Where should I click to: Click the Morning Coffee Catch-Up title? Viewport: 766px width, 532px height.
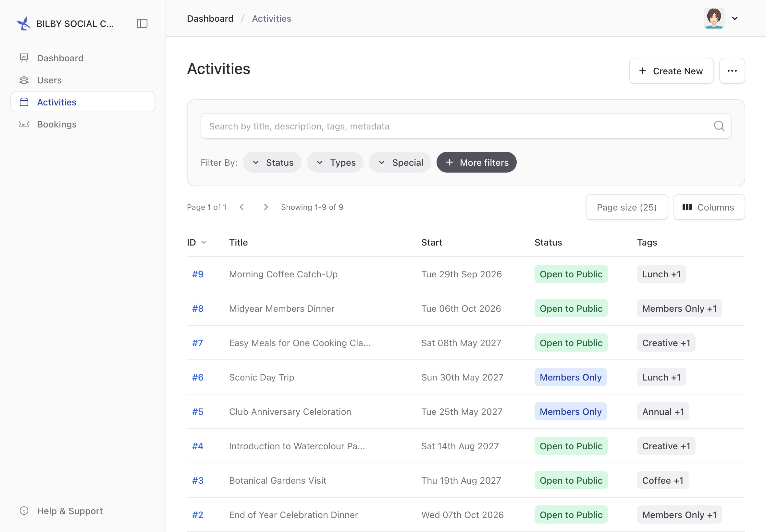pyautogui.click(x=283, y=274)
